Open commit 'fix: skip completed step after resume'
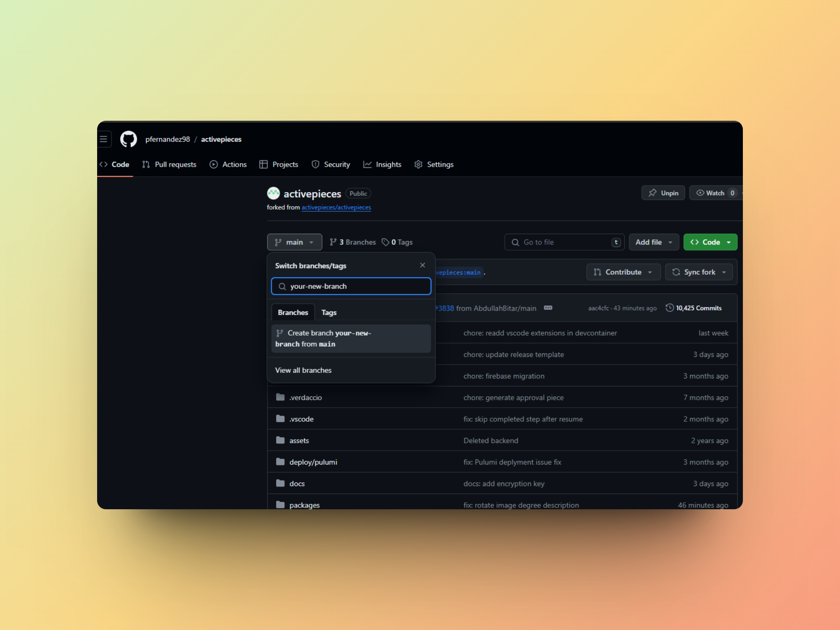 523,419
